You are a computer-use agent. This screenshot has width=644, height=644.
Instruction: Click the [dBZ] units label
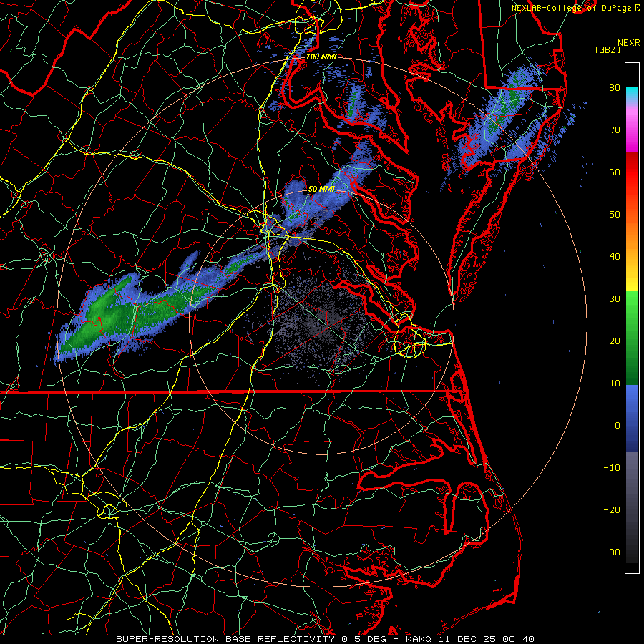pyautogui.click(x=608, y=50)
